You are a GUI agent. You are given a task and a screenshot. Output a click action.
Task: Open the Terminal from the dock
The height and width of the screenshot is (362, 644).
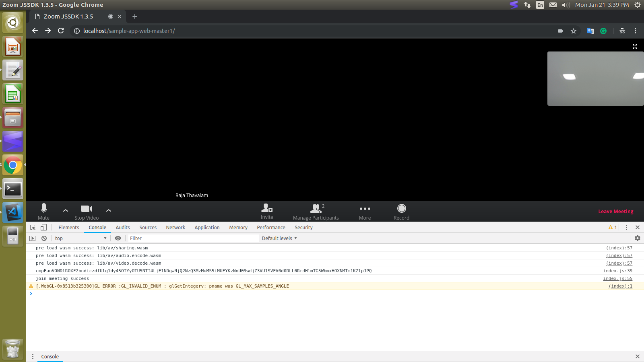pyautogui.click(x=13, y=189)
